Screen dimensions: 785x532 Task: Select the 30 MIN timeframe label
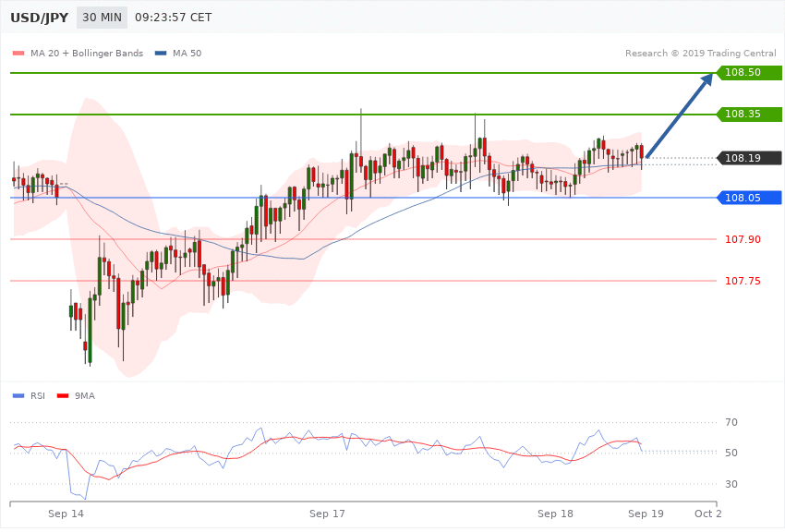(102, 18)
